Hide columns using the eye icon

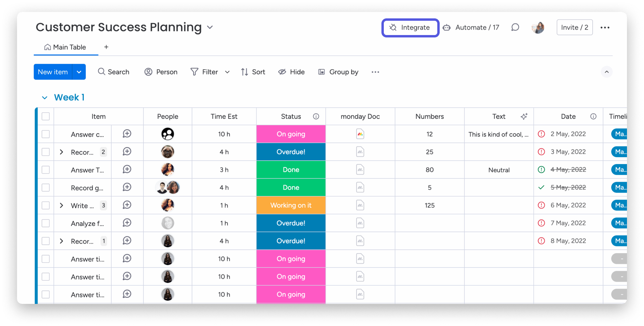click(291, 72)
